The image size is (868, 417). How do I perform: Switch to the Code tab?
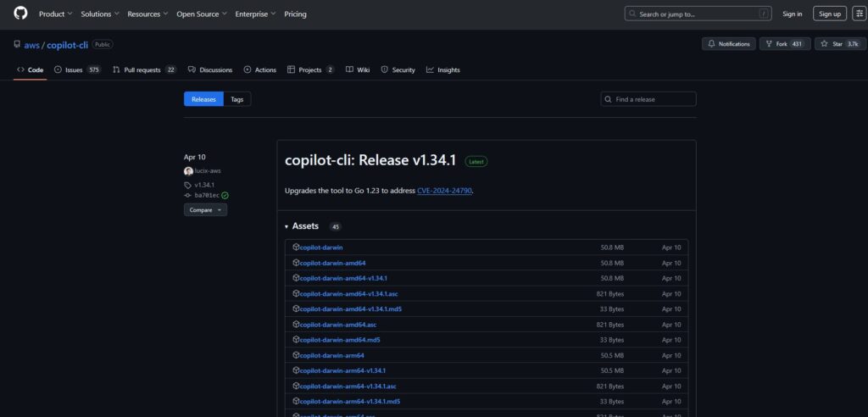click(x=30, y=69)
